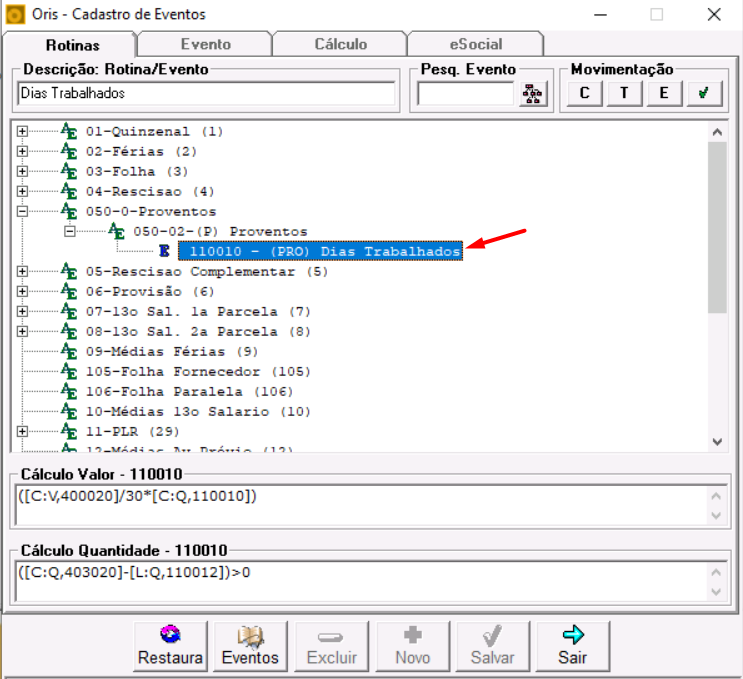
Task: Expand the 02-Férias (2) node
Action: point(22,151)
